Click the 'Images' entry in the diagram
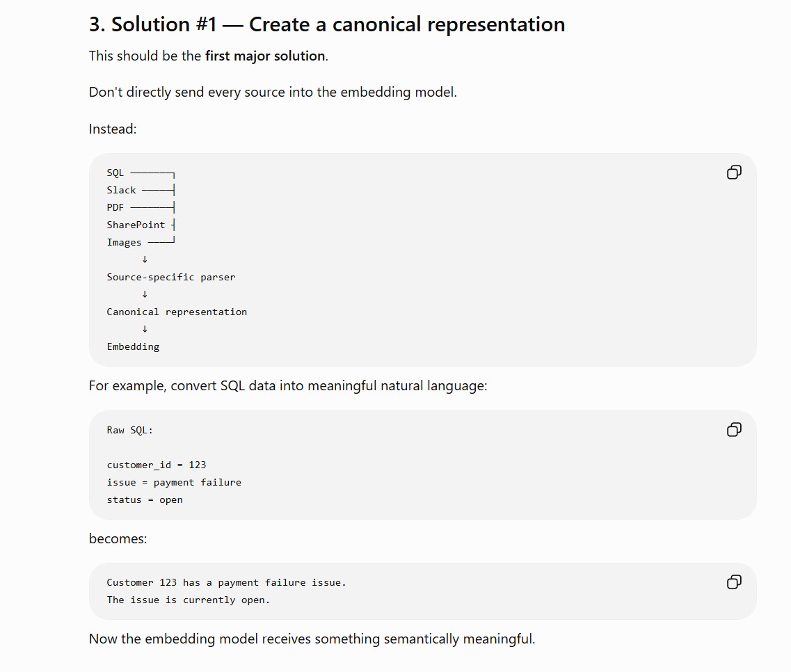Viewport: 791px width, 672px height. click(124, 243)
